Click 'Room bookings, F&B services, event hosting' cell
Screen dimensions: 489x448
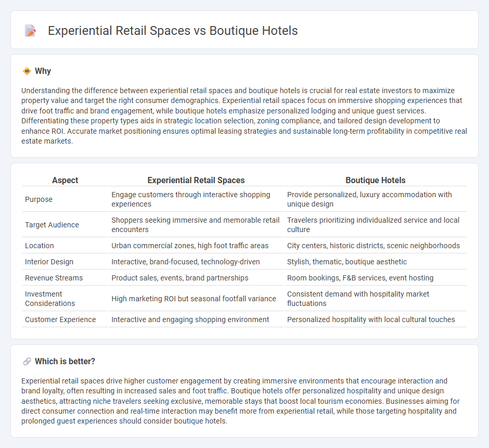pyautogui.click(x=376, y=278)
